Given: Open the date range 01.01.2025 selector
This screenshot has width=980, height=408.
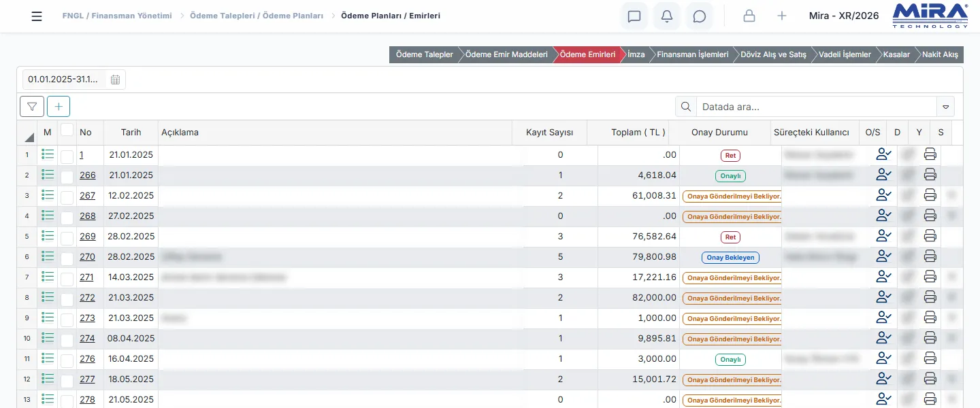Looking at the screenshot, I should pos(74,80).
